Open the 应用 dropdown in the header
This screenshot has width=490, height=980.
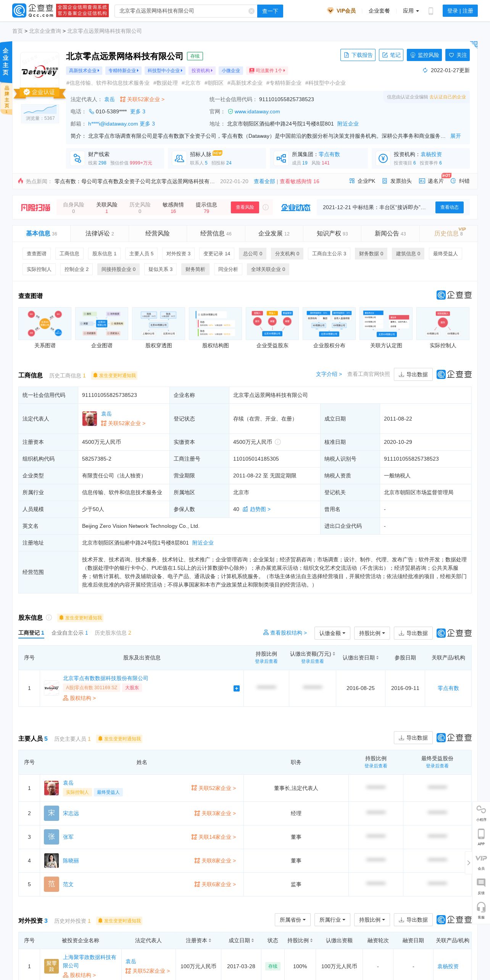[x=411, y=11]
